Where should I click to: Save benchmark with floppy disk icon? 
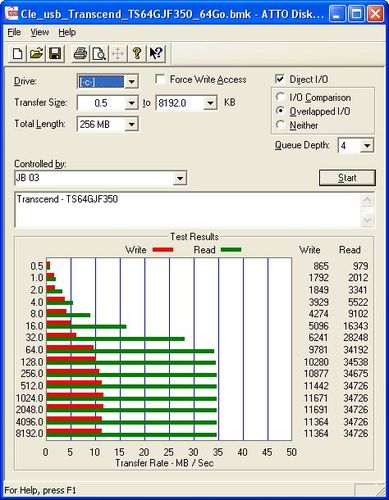(x=55, y=53)
